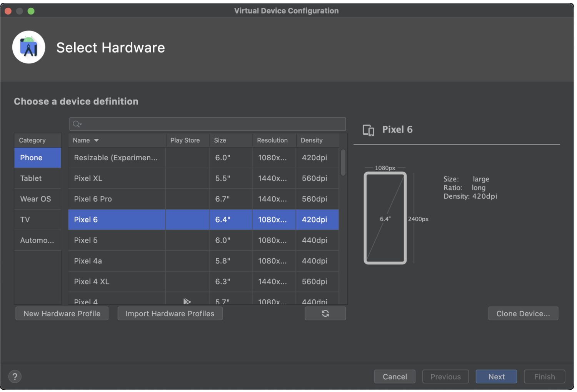Click the New Hardware Profile button
577x392 pixels.
(x=62, y=314)
